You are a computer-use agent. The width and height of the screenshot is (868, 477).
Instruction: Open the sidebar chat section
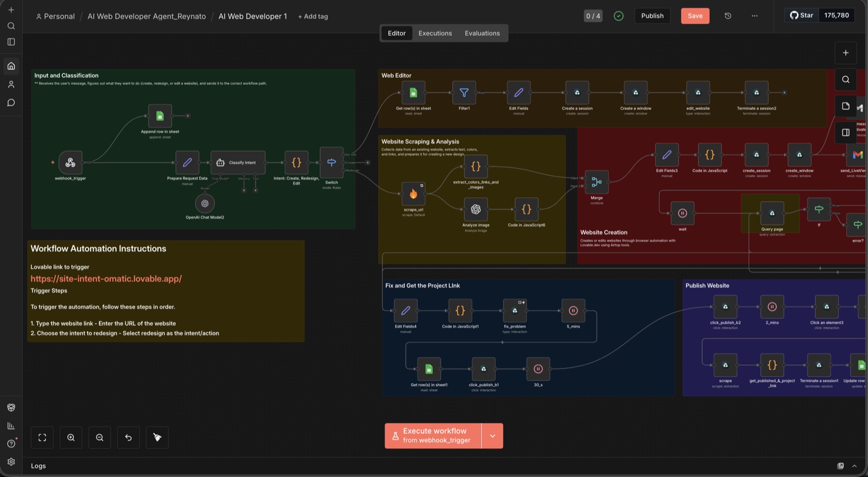tap(11, 102)
